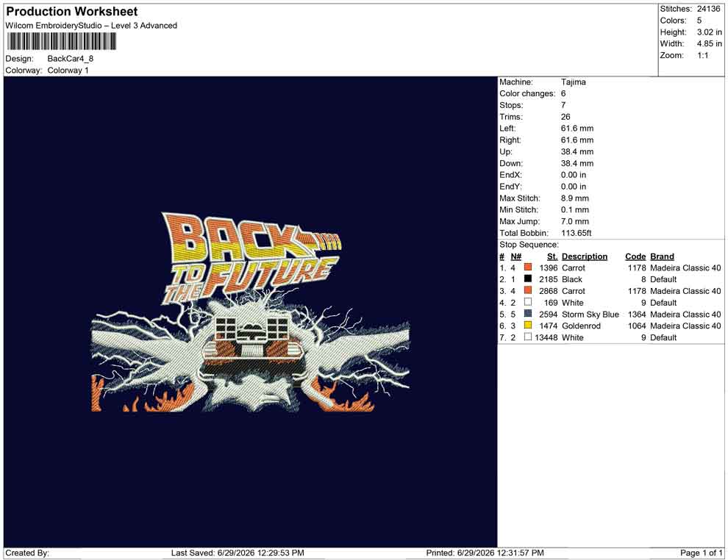The image size is (728, 560).
Task: Click the "Black" description in stop 2
Action: (x=572, y=279)
